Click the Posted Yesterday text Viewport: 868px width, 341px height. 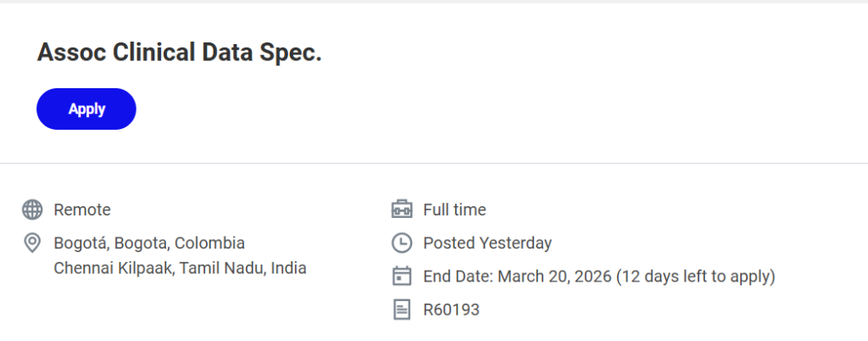(x=487, y=243)
